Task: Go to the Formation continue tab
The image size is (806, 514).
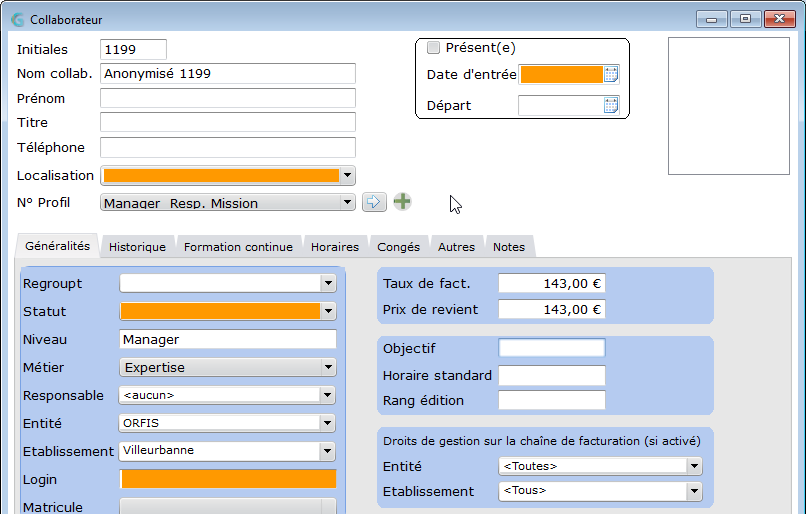Action: [238, 247]
